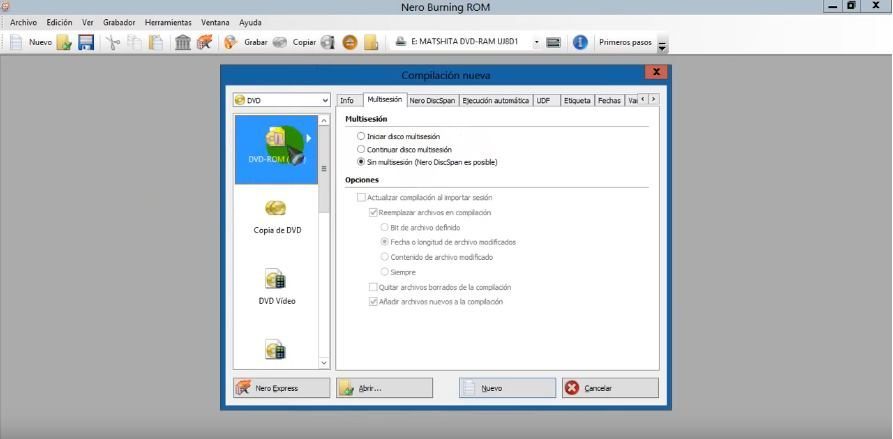Select Fecha o longitud de archivo modificados

click(x=385, y=242)
